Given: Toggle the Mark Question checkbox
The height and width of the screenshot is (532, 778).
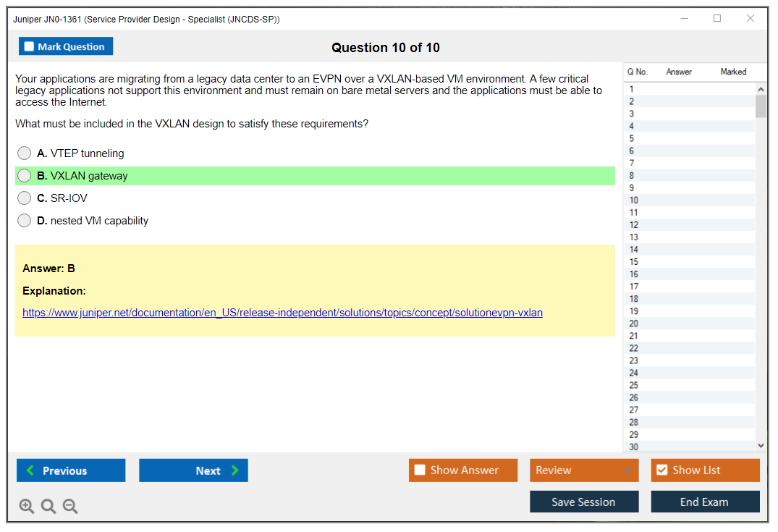Looking at the screenshot, I should pyautogui.click(x=30, y=47).
